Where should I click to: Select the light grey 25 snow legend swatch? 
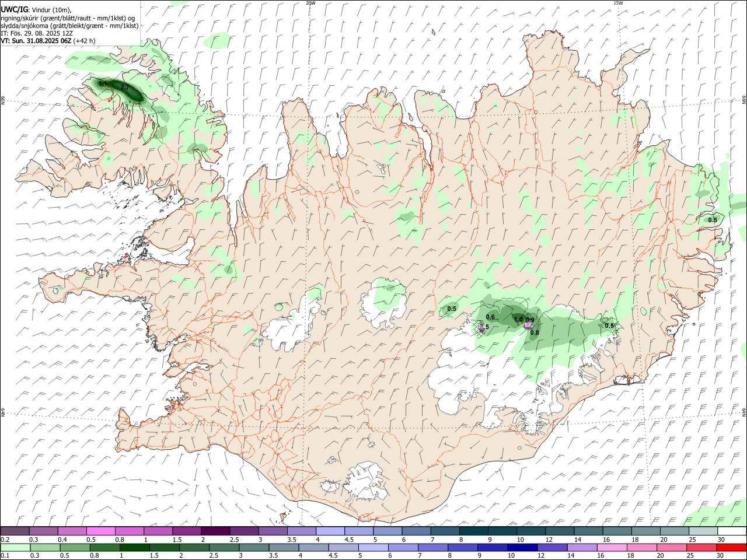[703, 531]
